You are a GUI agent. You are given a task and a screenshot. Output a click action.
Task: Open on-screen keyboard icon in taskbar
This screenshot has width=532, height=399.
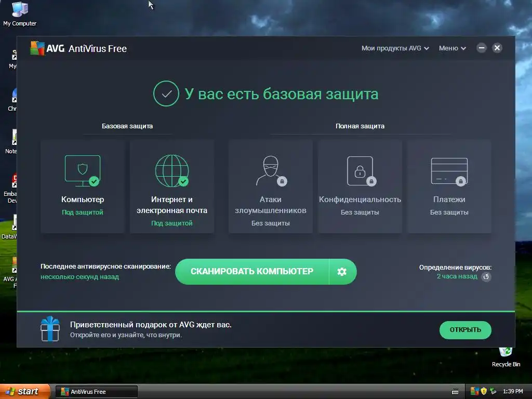455,392
